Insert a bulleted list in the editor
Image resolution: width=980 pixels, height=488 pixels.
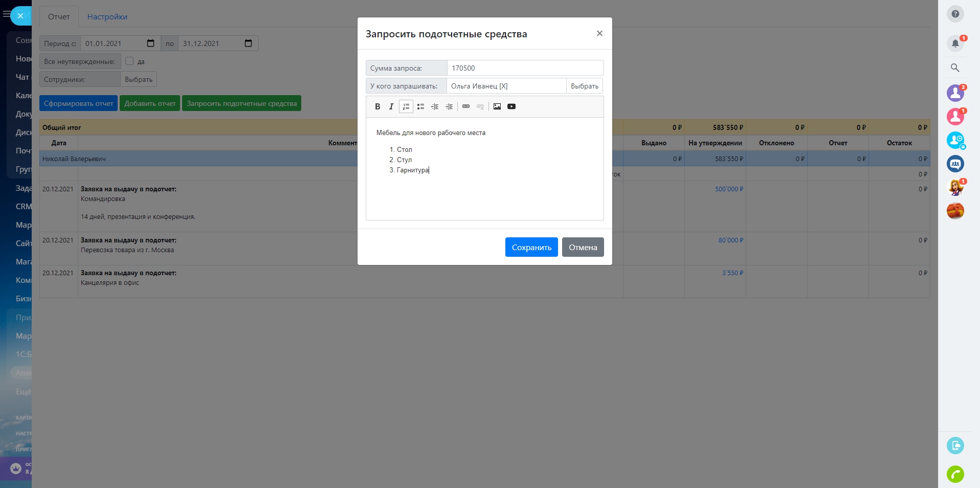(x=420, y=106)
